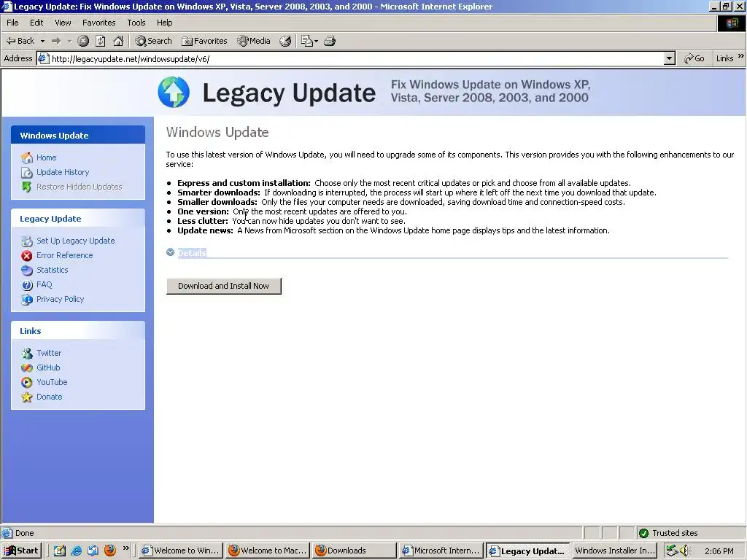Switch to Downloads taskbar window
Viewport: 747px width, 560px height.
[x=355, y=551]
